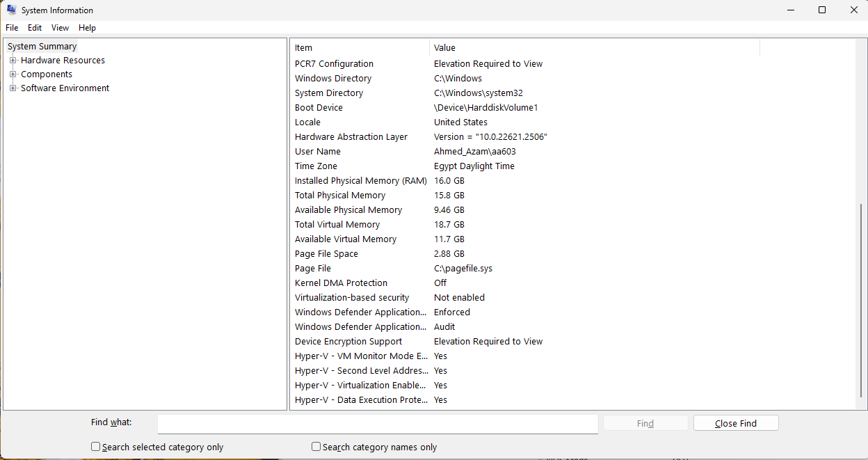This screenshot has width=868, height=460.
Task: Click the Find button
Action: coord(645,423)
